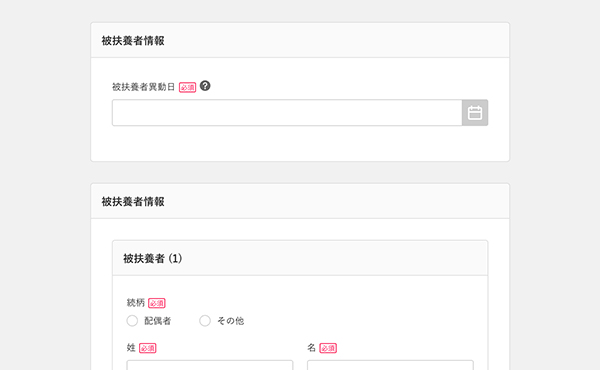Click 必須 badge next to 姓 label

(x=148, y=348)
